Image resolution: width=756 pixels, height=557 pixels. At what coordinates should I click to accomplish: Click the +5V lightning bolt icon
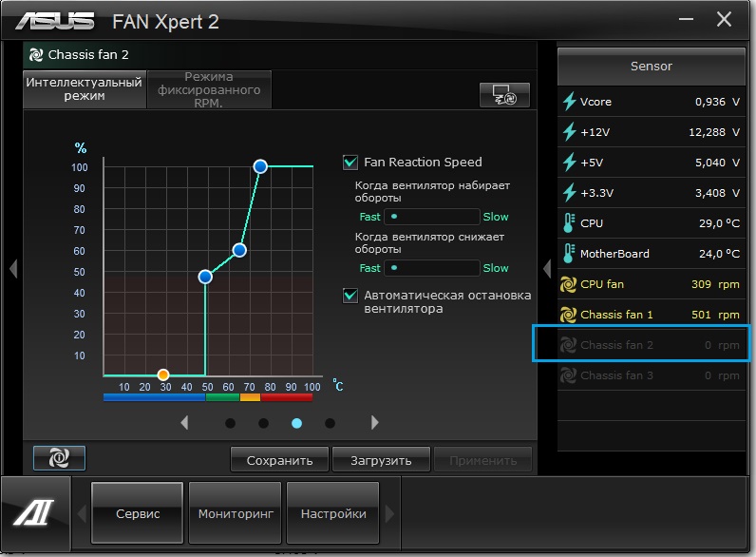570,163
